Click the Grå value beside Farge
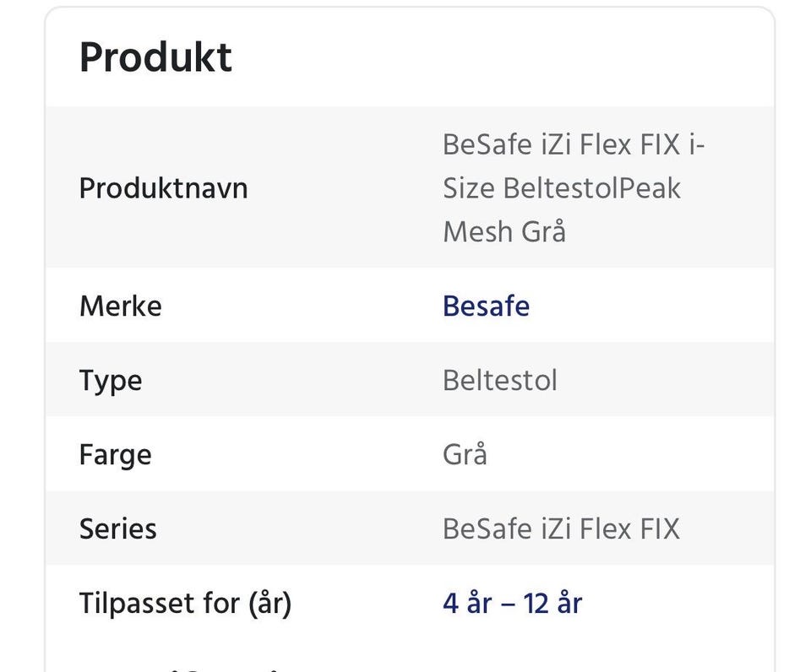811x672 pixels. [465, 454]
